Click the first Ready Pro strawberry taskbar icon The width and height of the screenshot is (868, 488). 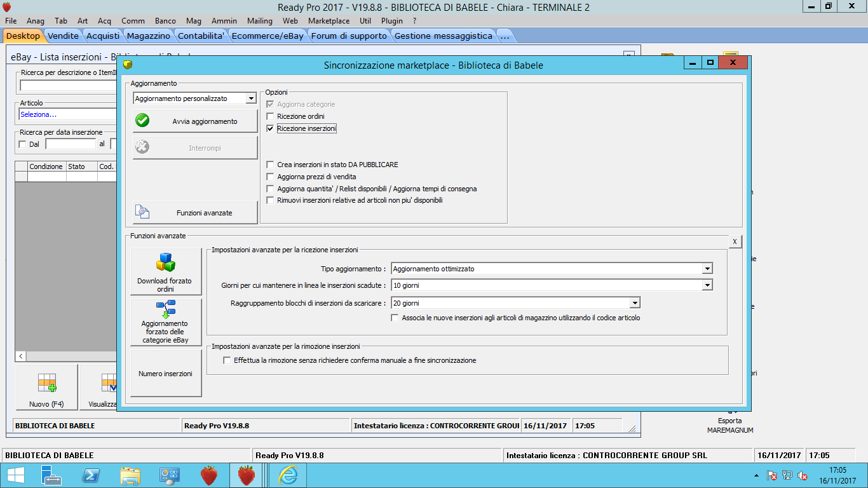pyautogui.click(x=209, y=475)
